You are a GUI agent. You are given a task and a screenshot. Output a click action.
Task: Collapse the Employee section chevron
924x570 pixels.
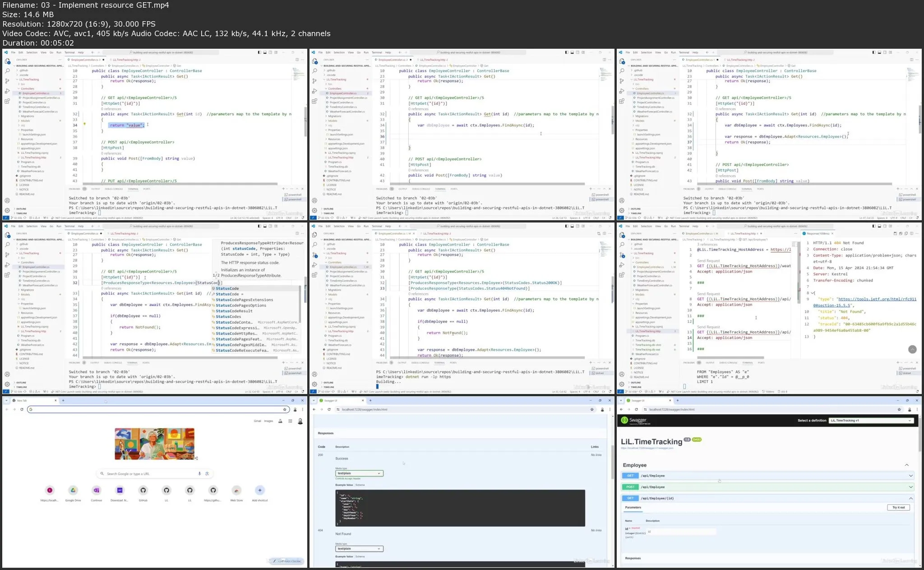point(906,465)
